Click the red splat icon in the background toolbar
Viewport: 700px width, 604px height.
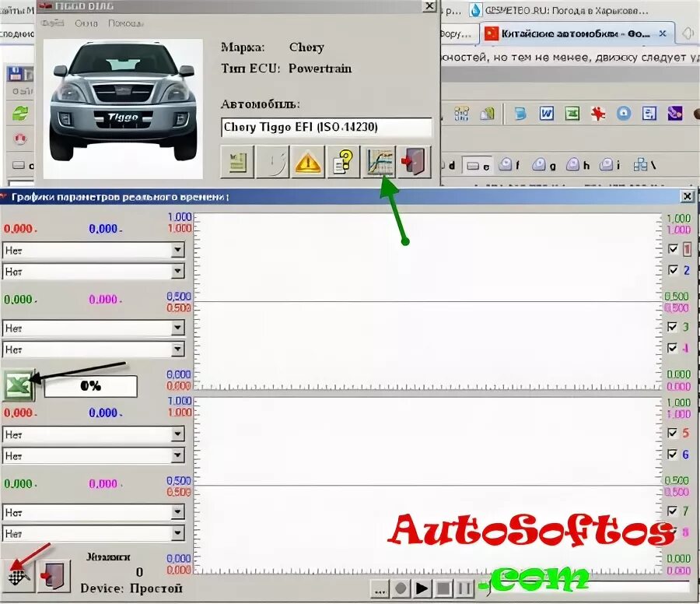point(598,114)
